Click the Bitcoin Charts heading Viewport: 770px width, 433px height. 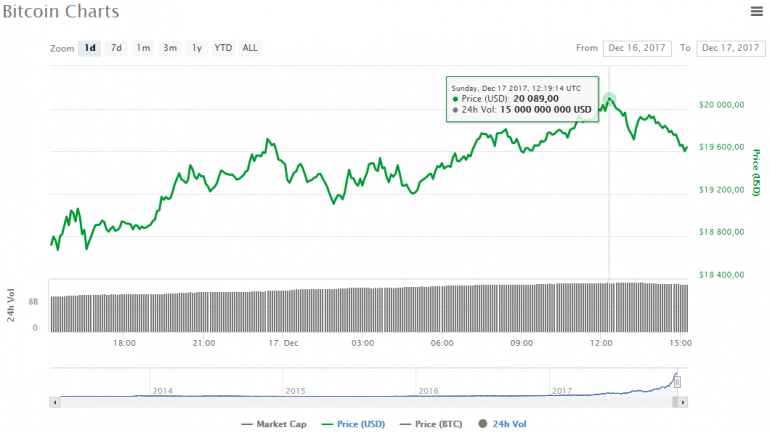61,11
